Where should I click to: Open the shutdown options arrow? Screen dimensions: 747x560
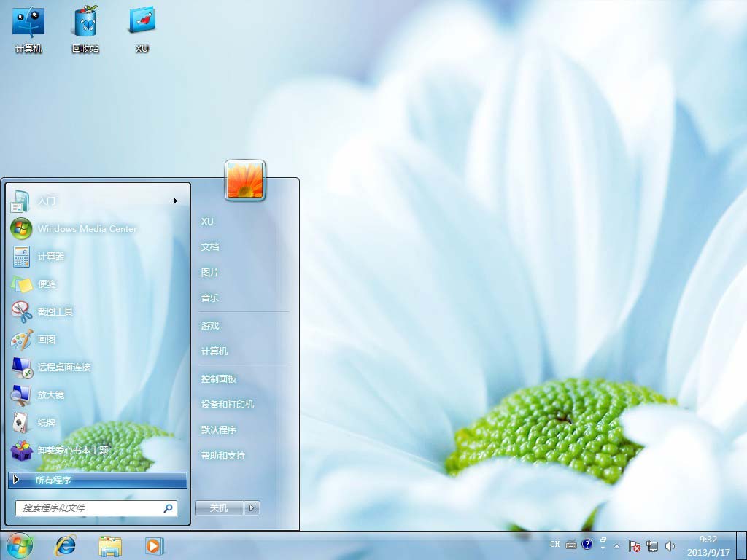tap(252, 508)
